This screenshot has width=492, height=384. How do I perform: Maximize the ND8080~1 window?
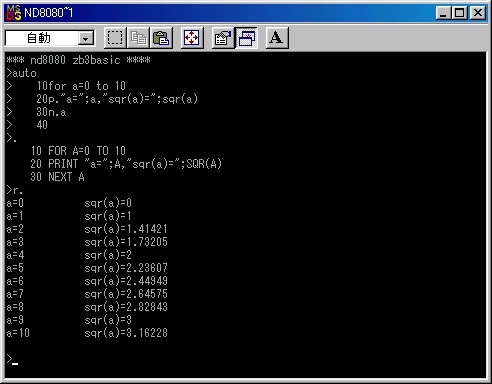coord(459,13)
